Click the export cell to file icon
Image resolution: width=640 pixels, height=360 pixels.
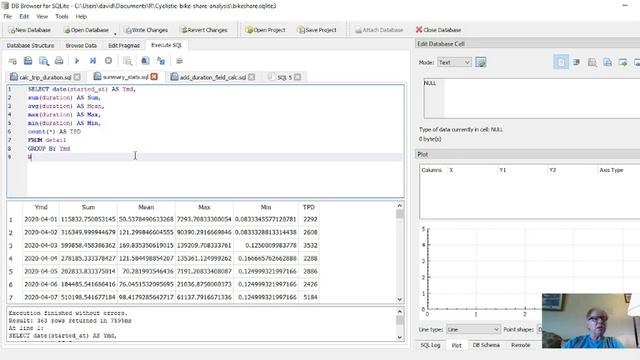(x=623, y=62)
